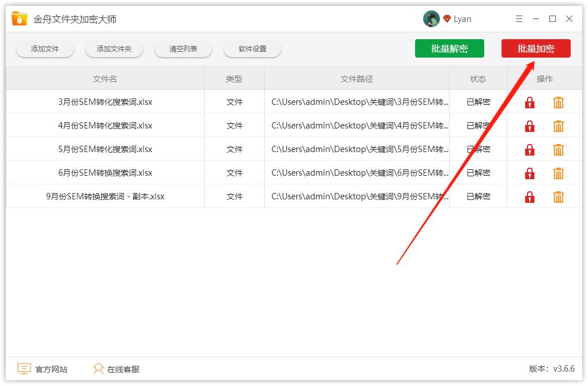Click the red lock icon for 3月份SEM转化搜索词.xlsx
Viewport: 588px width, 386px height.
529,102
